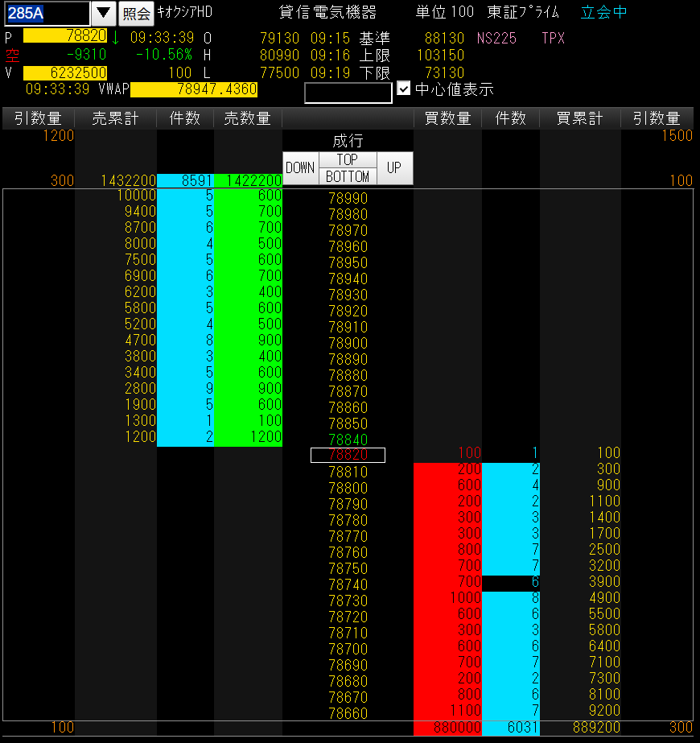Click the current price 78820 in ladder
The width and height of the screenshot is (700, 743).
click(x=348, y=455)
